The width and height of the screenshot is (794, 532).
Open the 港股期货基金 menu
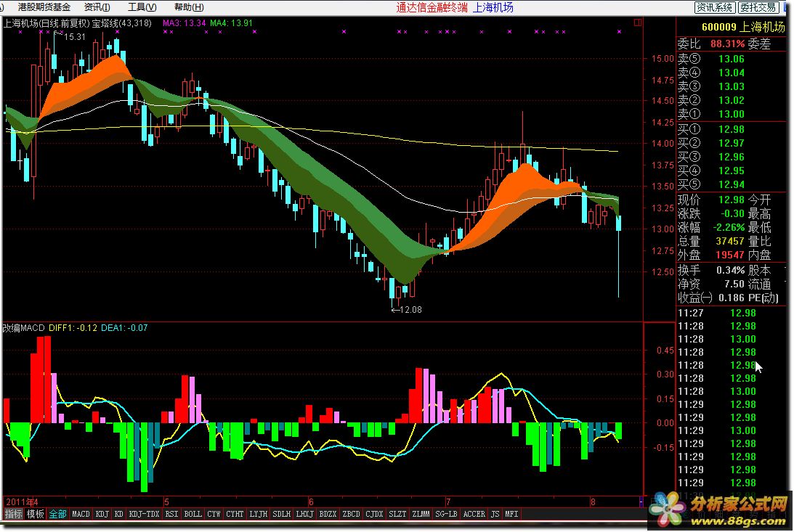(44, 7)
